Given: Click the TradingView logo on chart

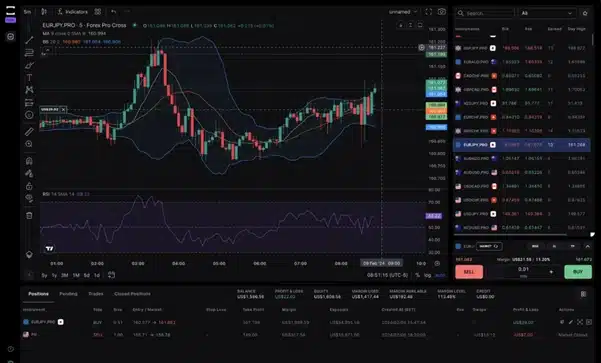Looking at the screenshot, I should point(49,249).
